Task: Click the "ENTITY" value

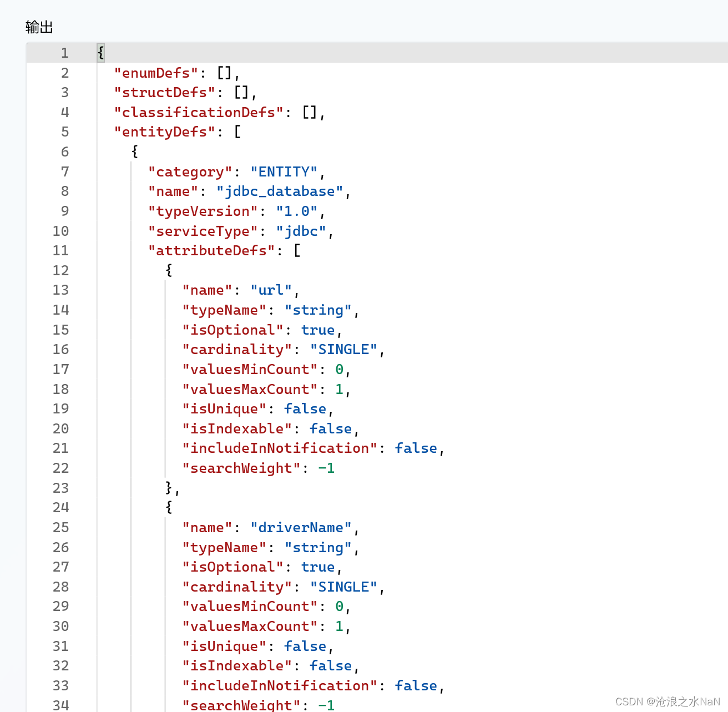Action: tap(284, 171)
